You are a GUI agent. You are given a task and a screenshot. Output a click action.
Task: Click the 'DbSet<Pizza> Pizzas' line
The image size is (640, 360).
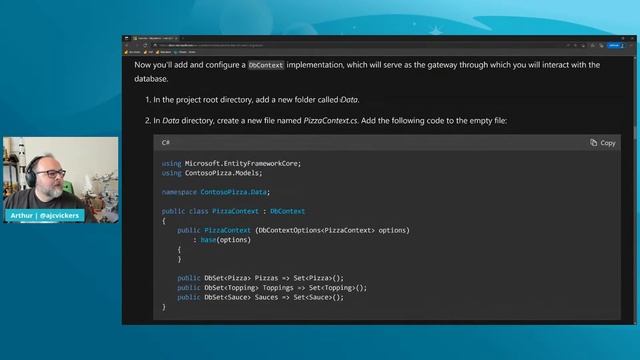click(260, 278)
